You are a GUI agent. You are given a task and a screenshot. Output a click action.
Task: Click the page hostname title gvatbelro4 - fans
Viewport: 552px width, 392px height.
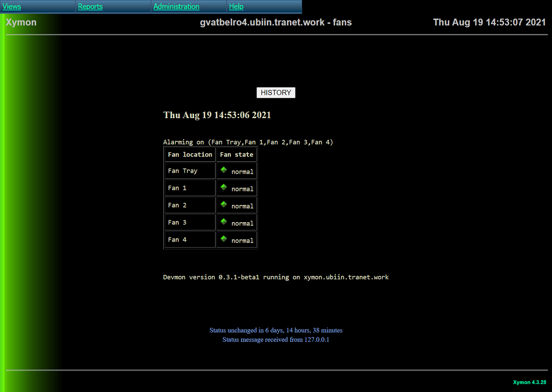(x=275, y=23)
